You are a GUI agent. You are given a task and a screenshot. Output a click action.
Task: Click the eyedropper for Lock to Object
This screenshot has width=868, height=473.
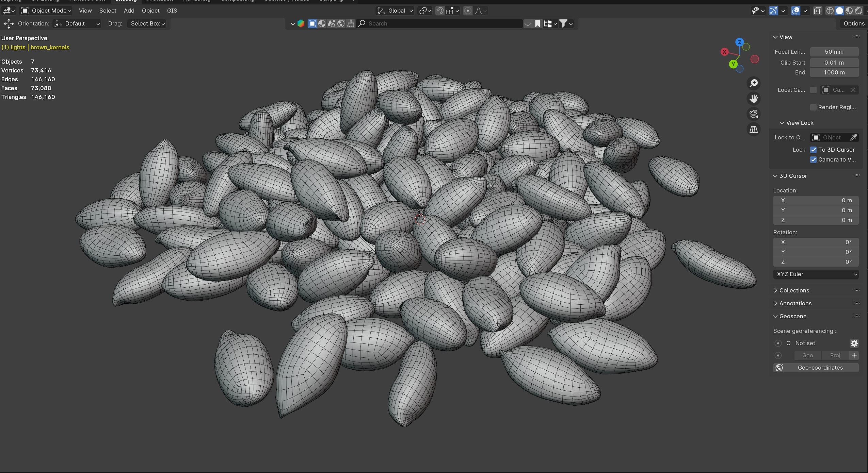[x=853, y=137]
